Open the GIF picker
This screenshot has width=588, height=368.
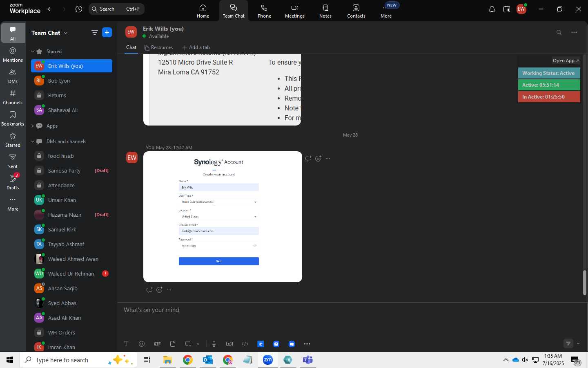coord(157,344)
